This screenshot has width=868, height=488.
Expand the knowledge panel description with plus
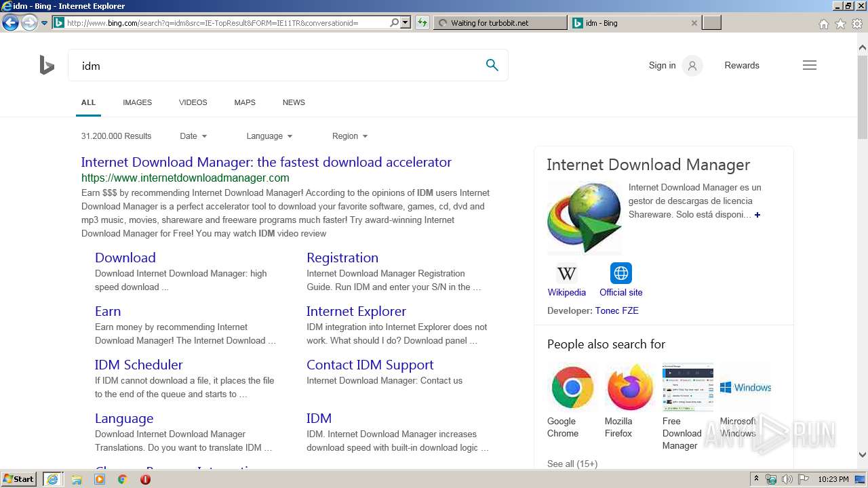pos(757,215)
